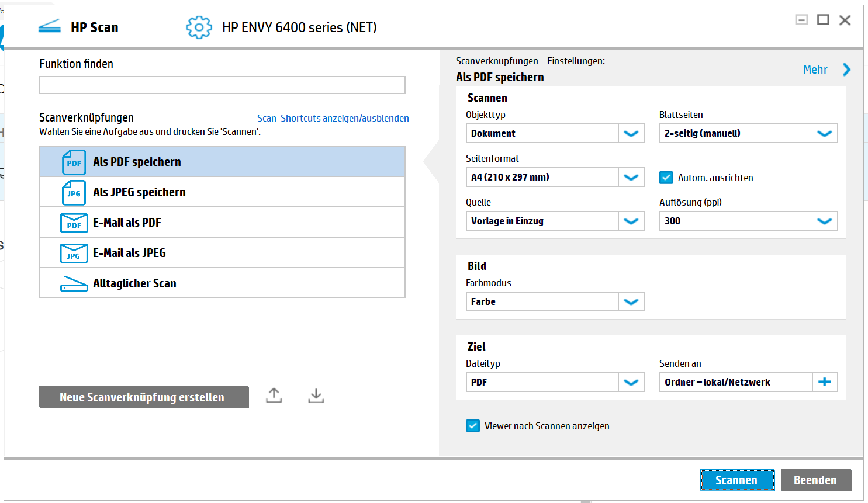
Task: Add a destination with the plus icon
Action: click(x=824, y=382)
